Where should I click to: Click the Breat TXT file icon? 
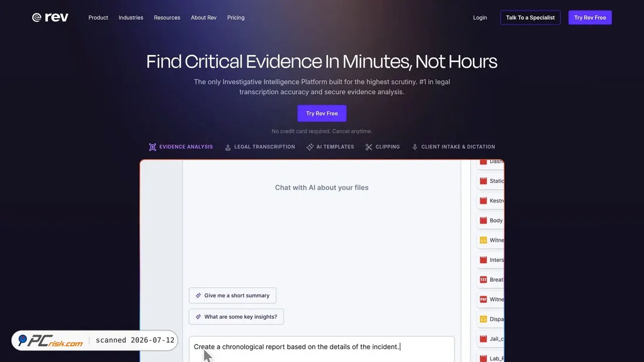[x=484, y=280]
